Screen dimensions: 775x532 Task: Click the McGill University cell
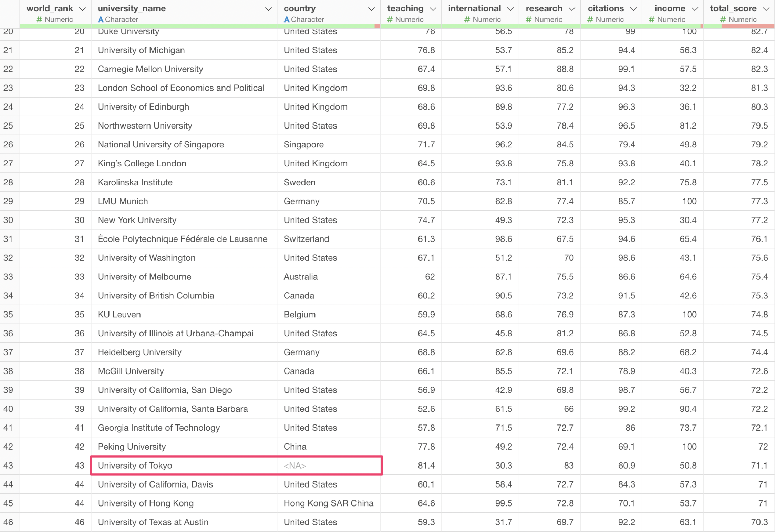tap(184, 371)
